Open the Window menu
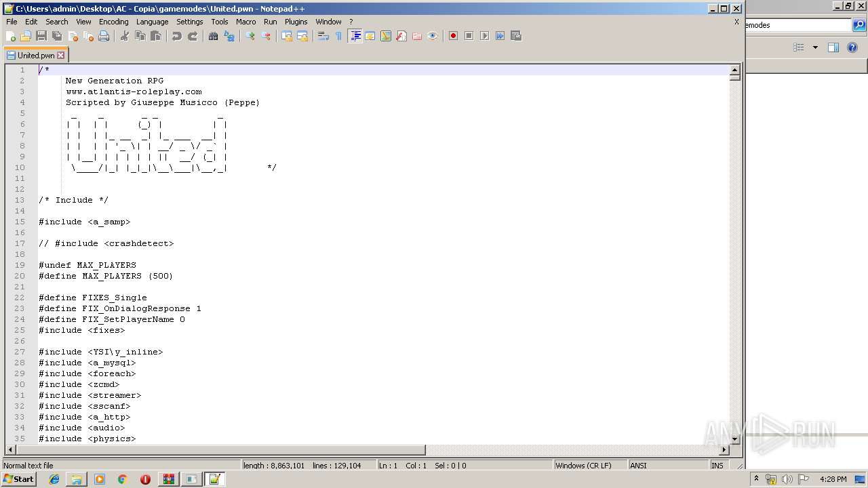Screen dimensions: 868x488 328,22
